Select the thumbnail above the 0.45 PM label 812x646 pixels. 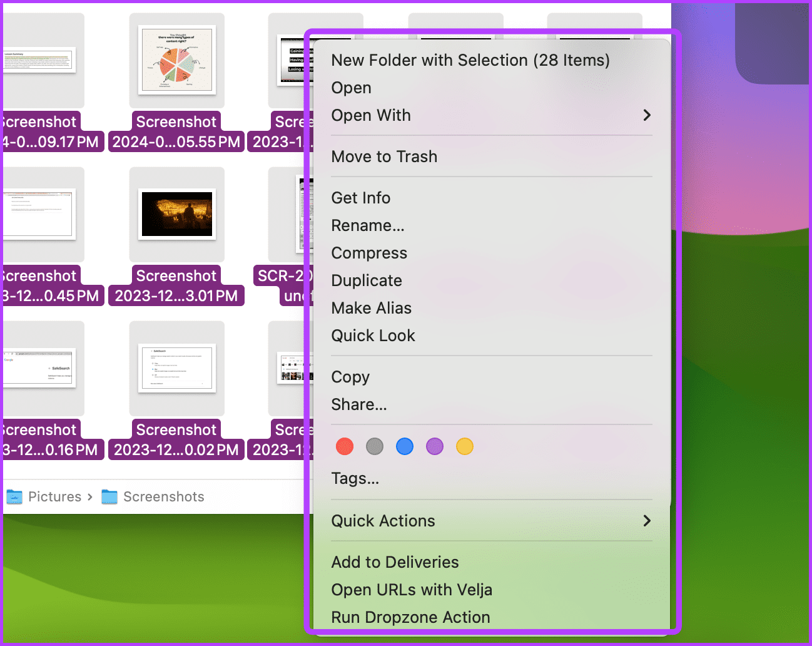(39, 214)
